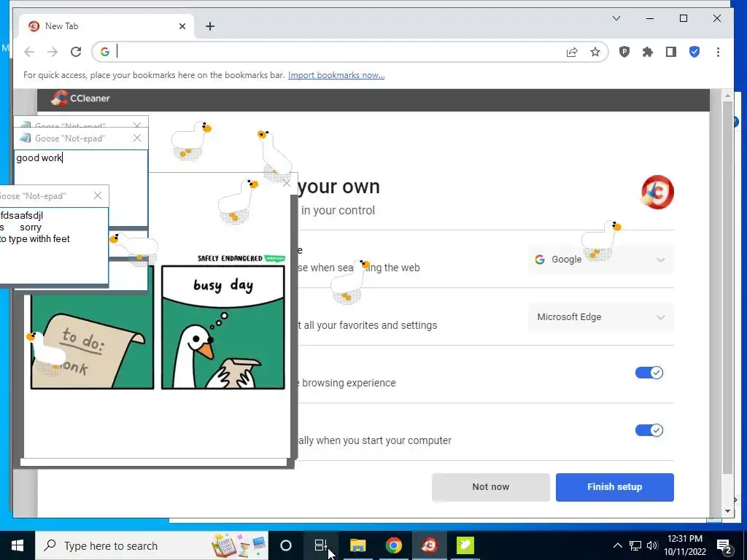747x560 pixels.
Task: Select the New Tab tab
Action: point(107,26)
